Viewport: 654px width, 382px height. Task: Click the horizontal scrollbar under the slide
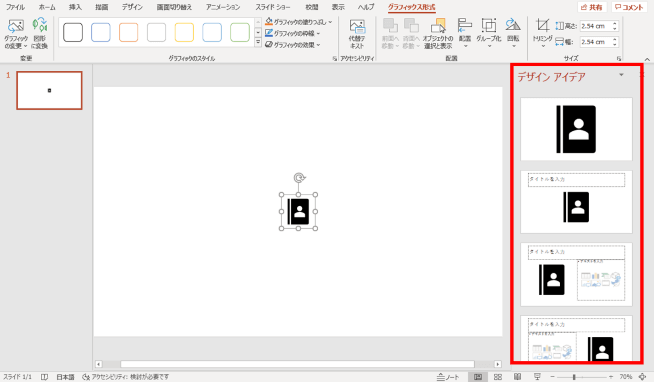297,364
